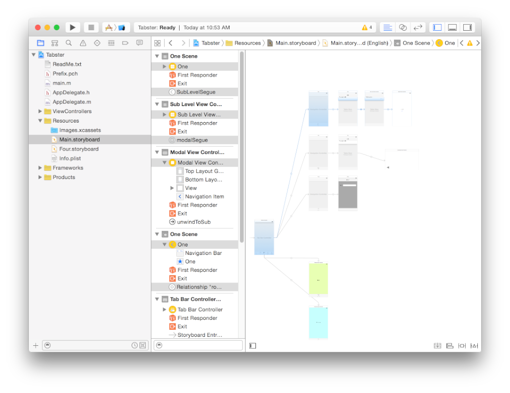Click Resources in the jump bar

click(x=243, y=43)
